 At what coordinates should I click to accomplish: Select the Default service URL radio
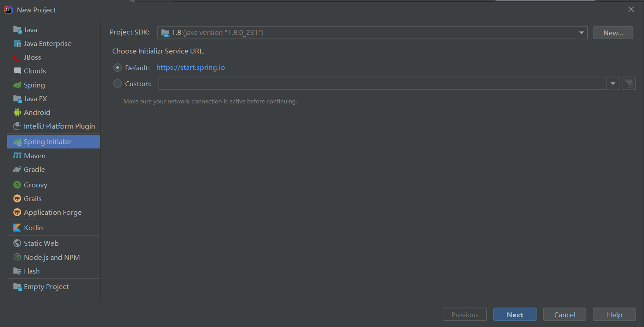click(x=118, y=68)
